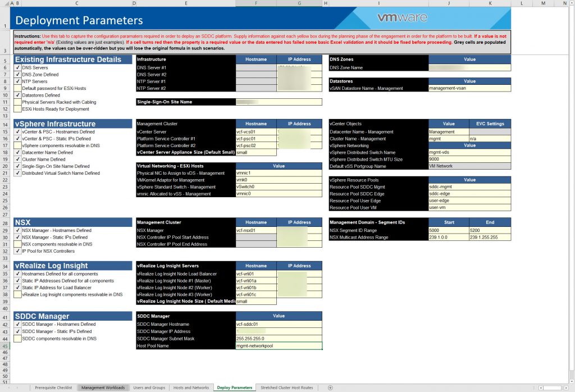The width and height of the screenshot is (575, 392).
Task: Check NSX components resolvable in DNS
Action: (17, 243)
